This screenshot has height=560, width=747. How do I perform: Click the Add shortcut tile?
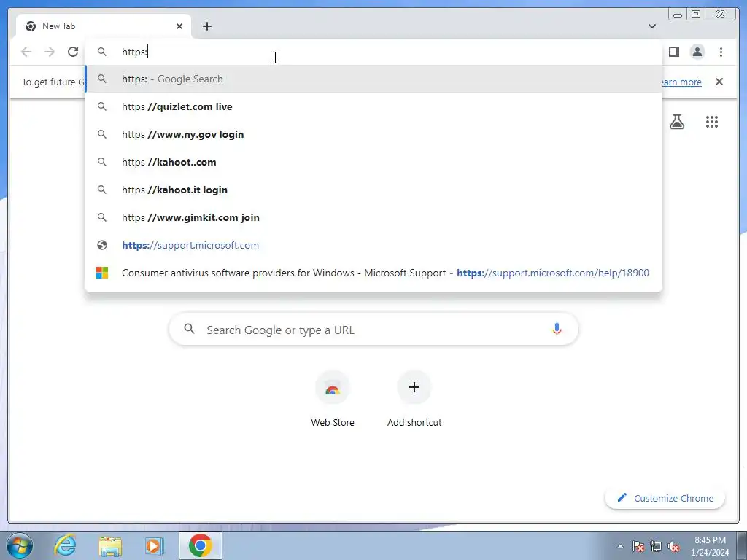coord(414,400)
